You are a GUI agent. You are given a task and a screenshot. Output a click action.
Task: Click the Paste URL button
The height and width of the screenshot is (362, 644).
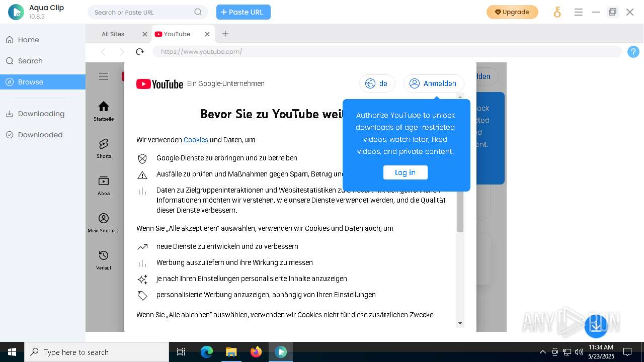point(244,12)
